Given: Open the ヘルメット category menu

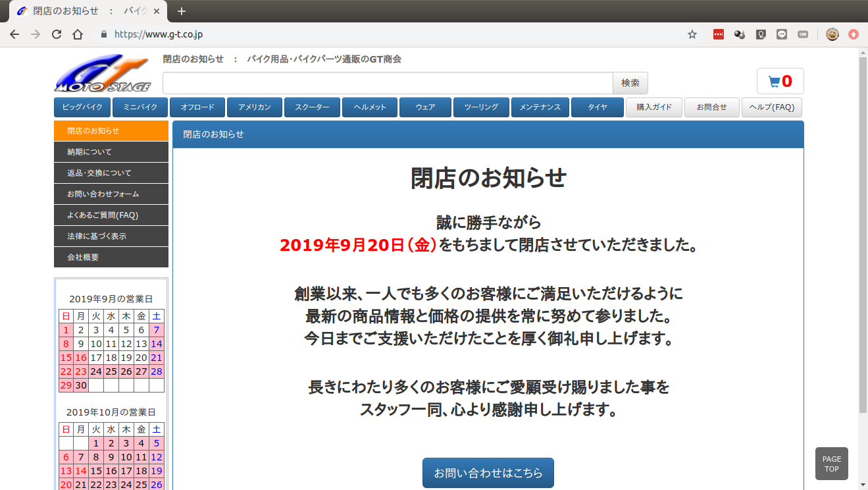Looking at the screenshot, I should (x=370, y=107).
